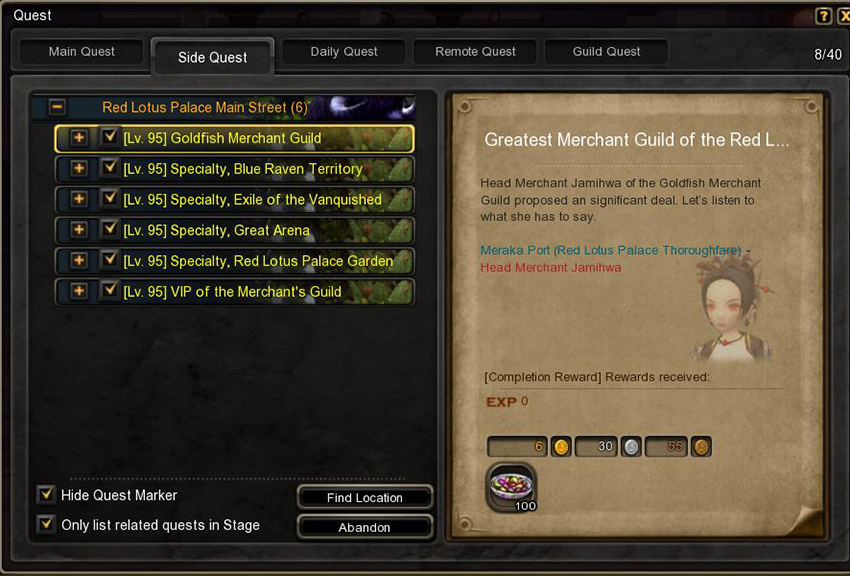850x576 pixels.
Task: Click the reward item bowl icon
Action: (512, 487)
